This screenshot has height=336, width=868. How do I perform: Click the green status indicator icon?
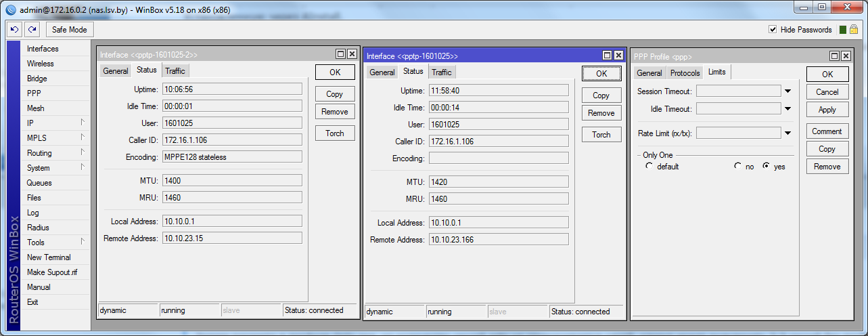(x=843, y=30)
